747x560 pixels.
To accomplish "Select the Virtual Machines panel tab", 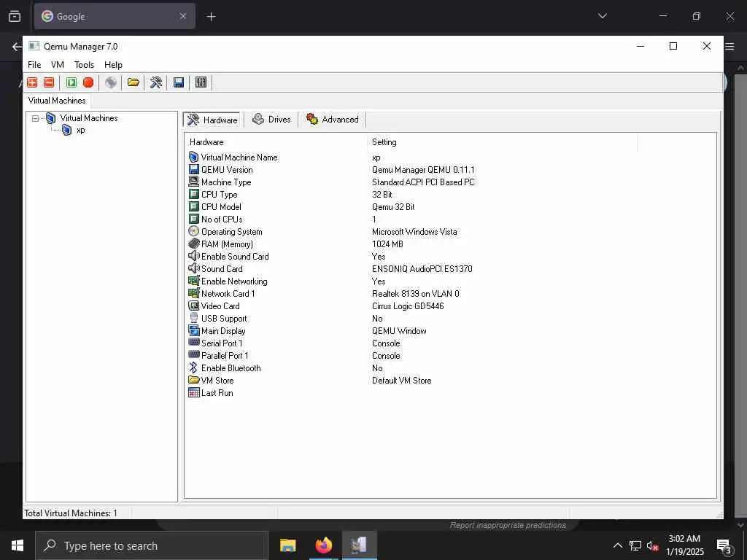I will pos(57,101).
